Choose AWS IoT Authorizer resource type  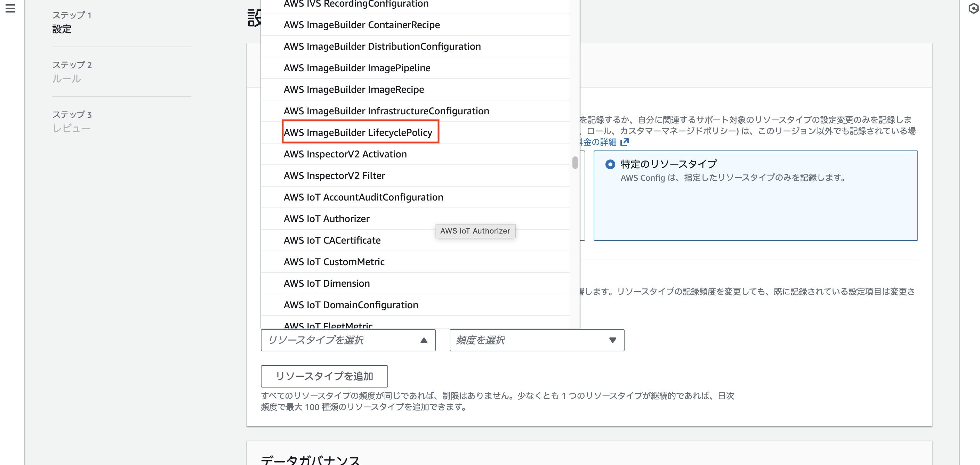(x=326, y=219)
